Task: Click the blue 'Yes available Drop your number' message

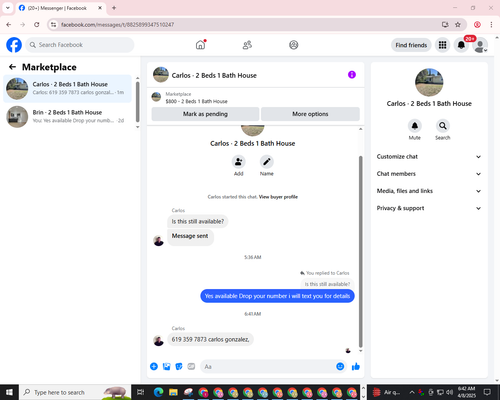Action: 277,296
